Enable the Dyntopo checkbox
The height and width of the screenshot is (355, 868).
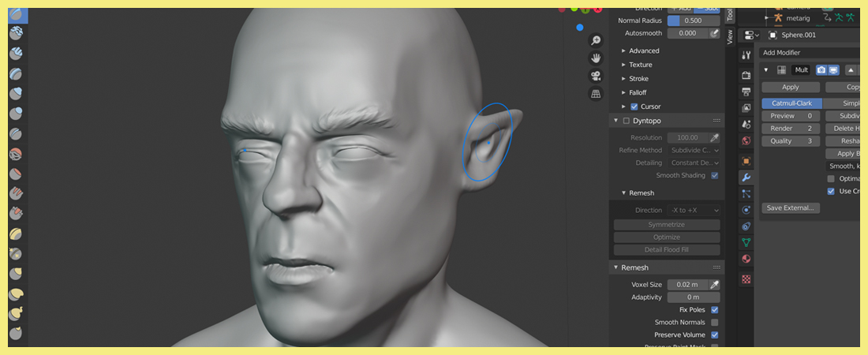coord(627,121)
